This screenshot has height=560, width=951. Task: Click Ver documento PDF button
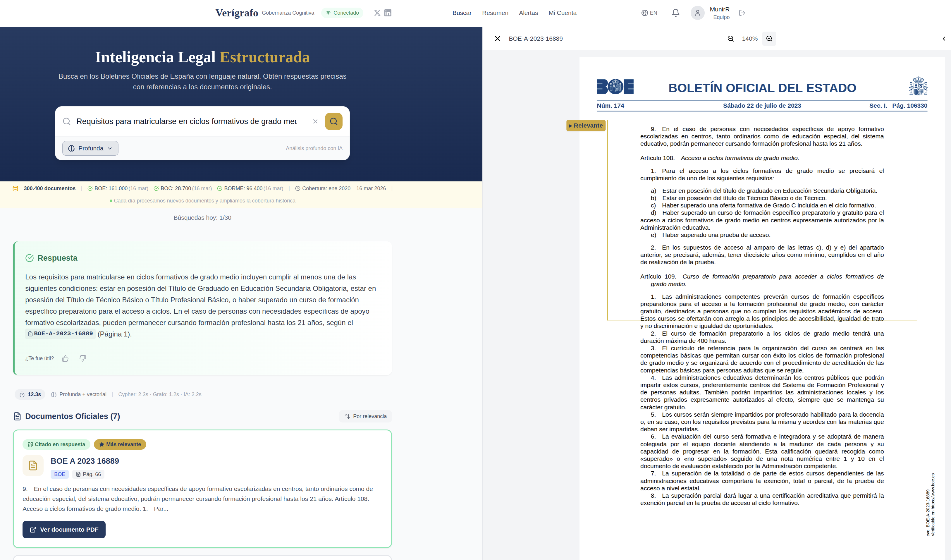(63, 530)
